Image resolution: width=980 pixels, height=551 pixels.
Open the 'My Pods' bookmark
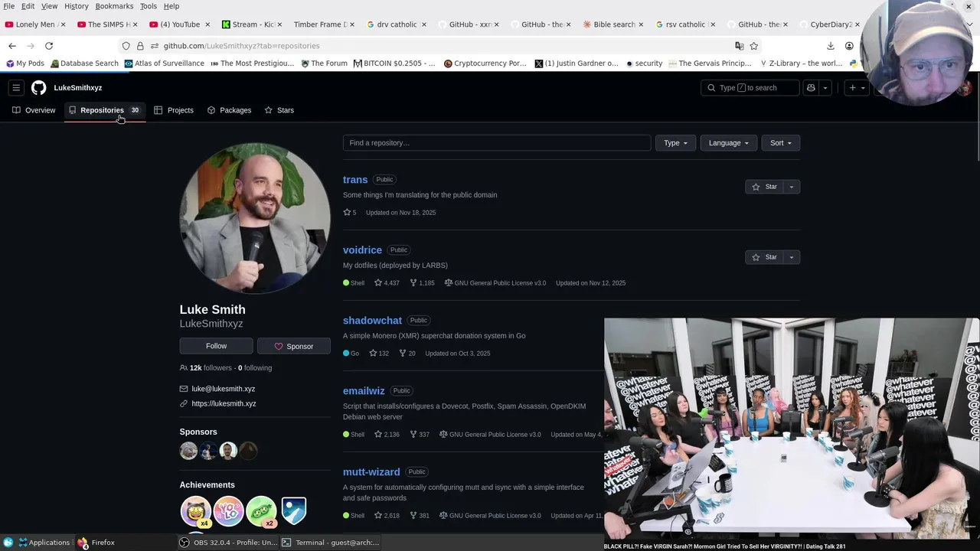click(x=25, y=64)
